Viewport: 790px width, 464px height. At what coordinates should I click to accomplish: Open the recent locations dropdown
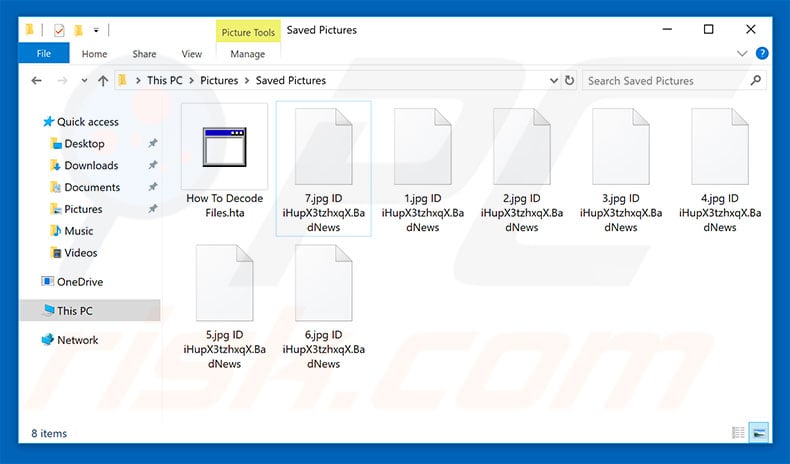coord(84,81)
